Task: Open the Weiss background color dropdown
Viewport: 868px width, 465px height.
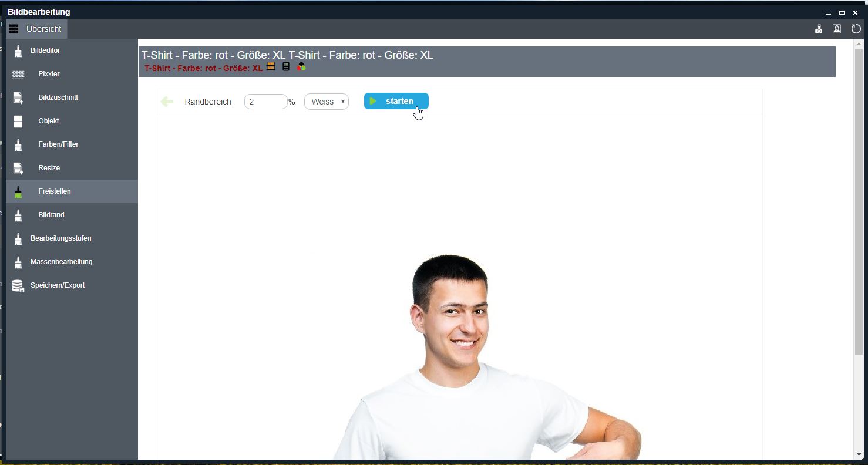Action: pyautogui.click(x=327, y=102)
